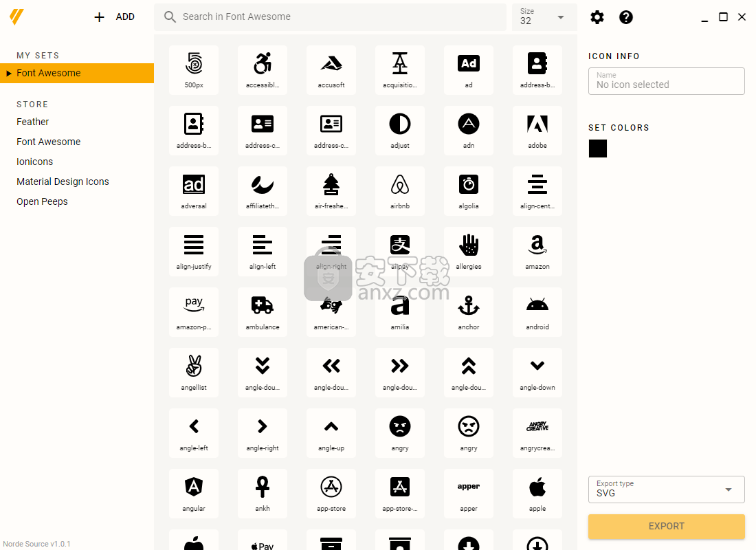
Task: Click the EXPORT button
Action: (x=667, y=527)
